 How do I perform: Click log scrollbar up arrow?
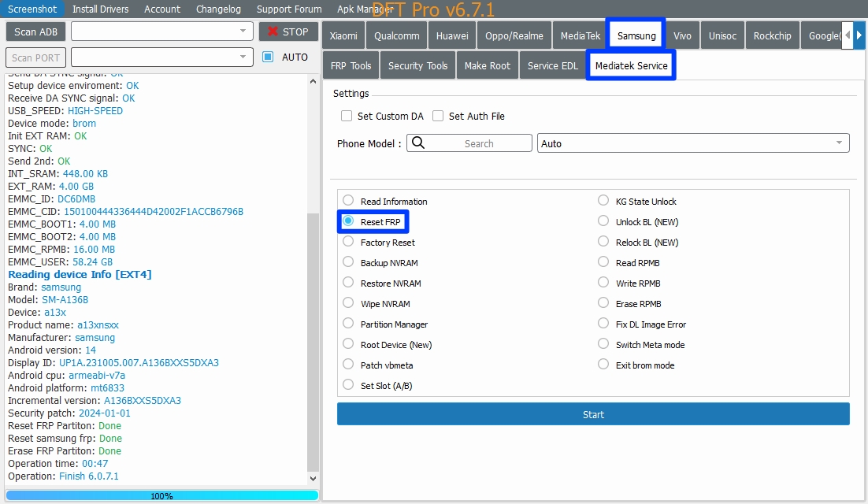click(x=313, y=81)
